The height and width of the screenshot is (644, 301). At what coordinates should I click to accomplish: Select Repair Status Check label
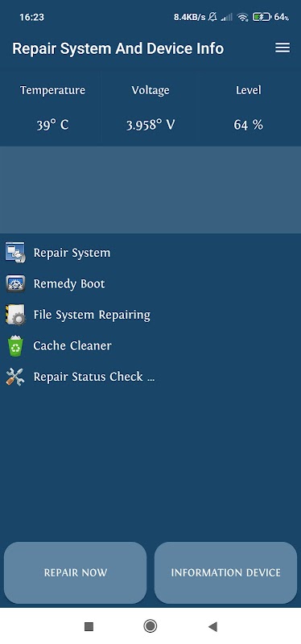click(x=94, y=377)
